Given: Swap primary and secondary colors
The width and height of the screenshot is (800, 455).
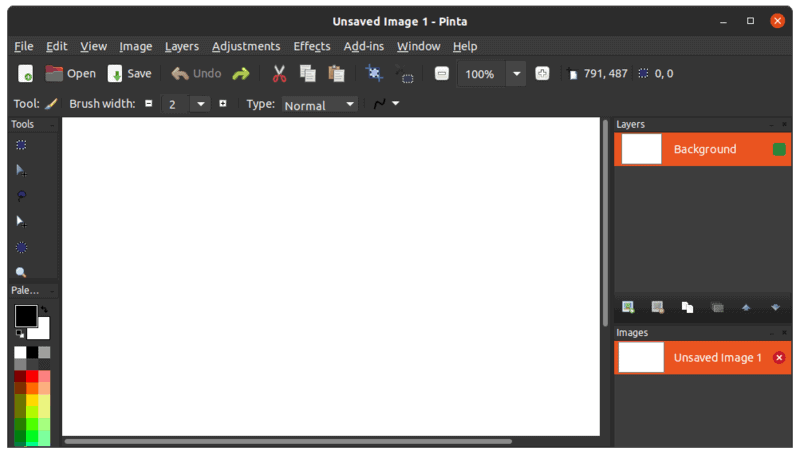Looking at the screenshot, I should click(x=43, y=310).
